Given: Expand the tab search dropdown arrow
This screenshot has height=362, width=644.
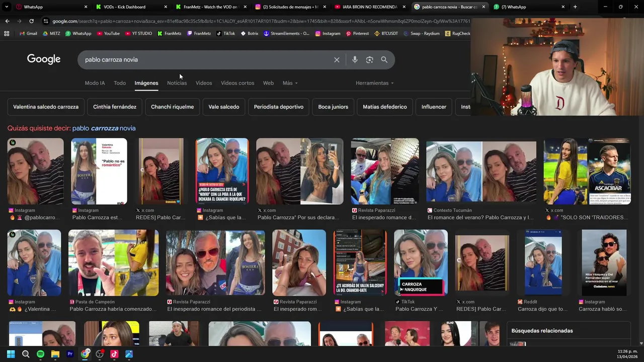Looking at the screenshot, I should click(7, 7).
